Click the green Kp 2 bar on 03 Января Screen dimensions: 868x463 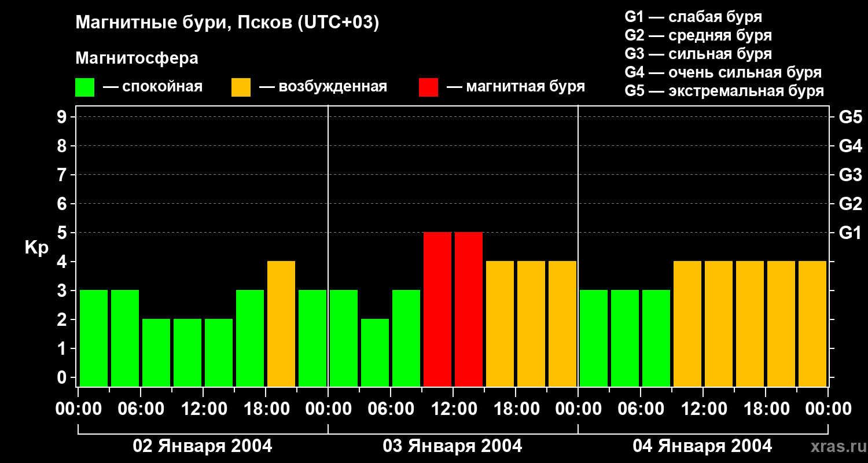click(375, 352)
